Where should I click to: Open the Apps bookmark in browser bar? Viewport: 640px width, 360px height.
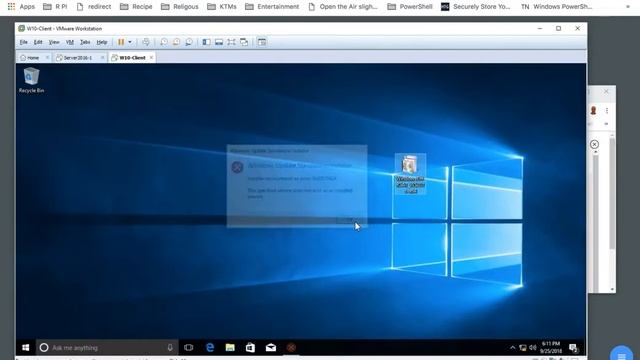[x=21, y=7]
